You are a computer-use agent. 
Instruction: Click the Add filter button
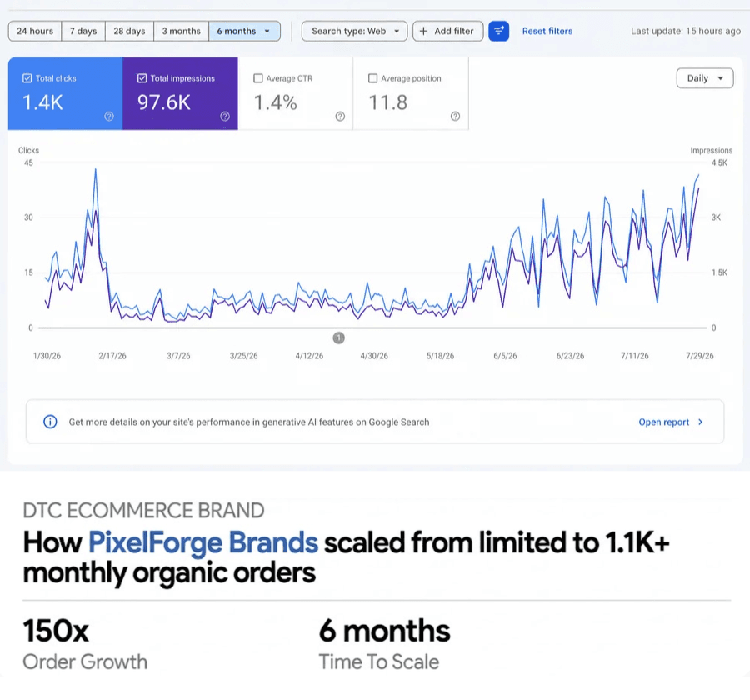tap(447, 31)
